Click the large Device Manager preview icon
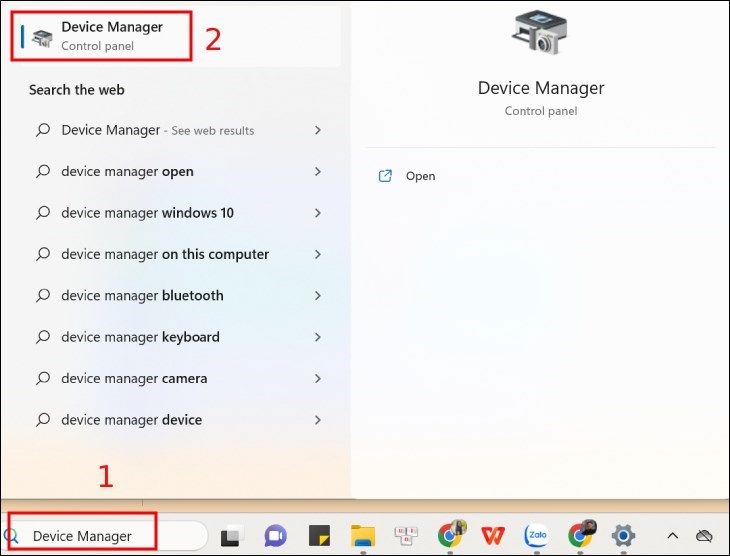 (540, 33)
